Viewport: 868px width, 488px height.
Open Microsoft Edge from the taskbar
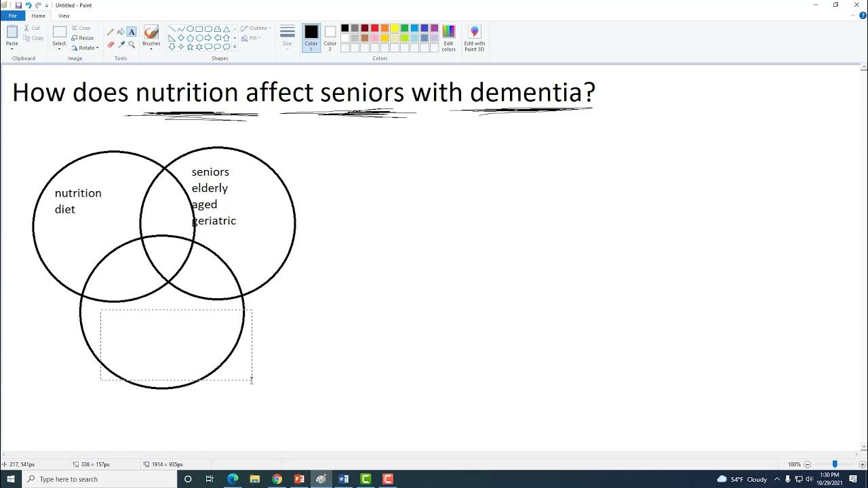point(233,479)
